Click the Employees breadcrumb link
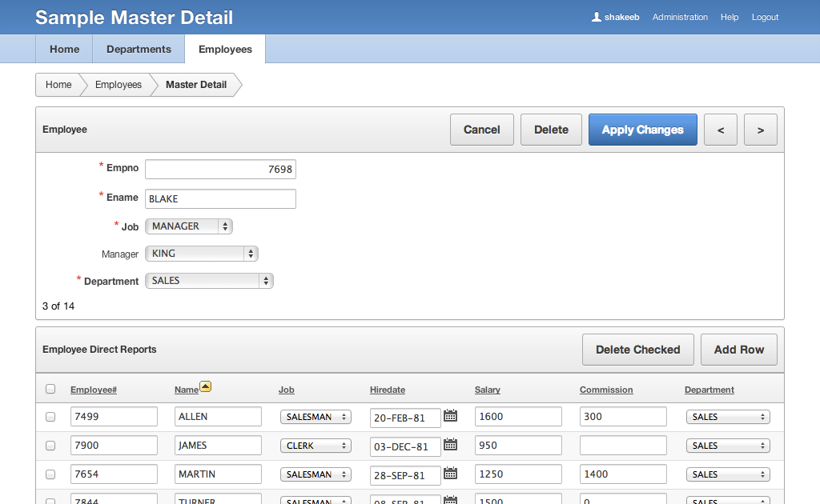The image size is (820, 504). 118,85
